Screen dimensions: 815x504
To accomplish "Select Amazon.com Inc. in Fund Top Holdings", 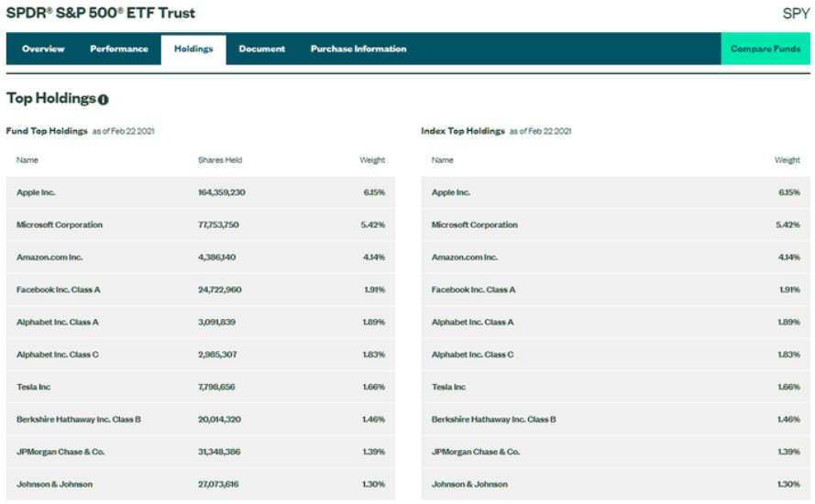I will 50,257.
